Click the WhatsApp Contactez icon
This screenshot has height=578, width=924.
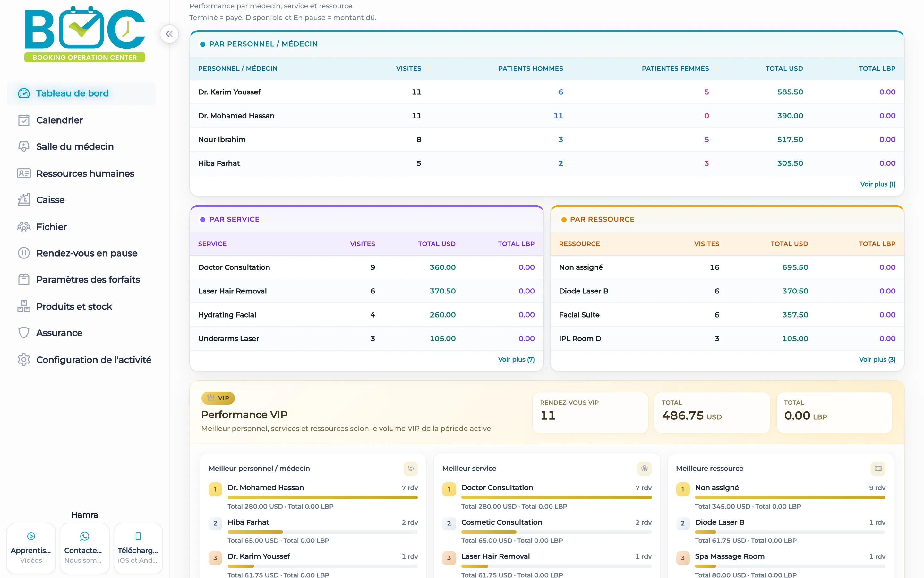84,536
